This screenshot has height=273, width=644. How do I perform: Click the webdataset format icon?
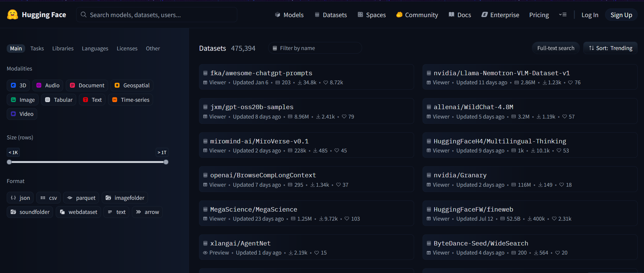pos(62,212)
